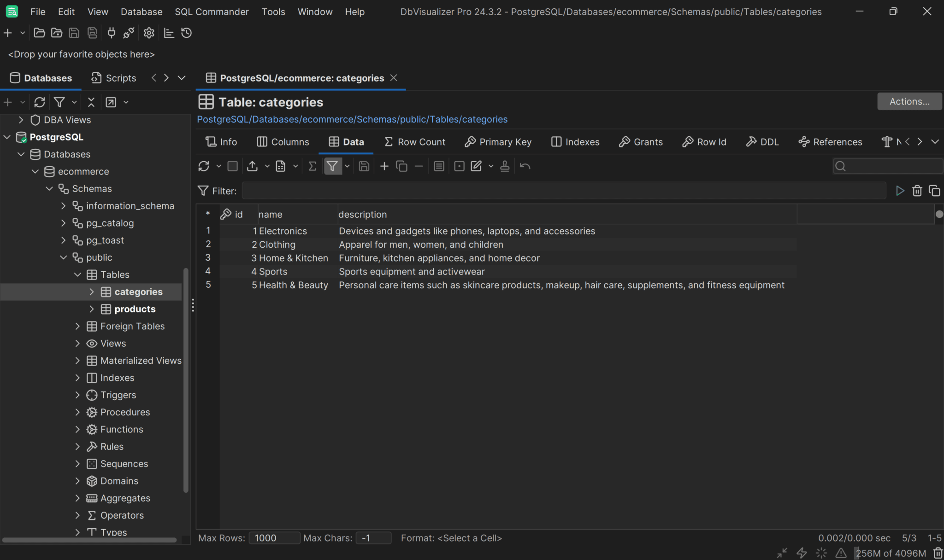Toggle the Filter connections icon above database tree
Viewport: 944px width, 560px height.
click(60, 102)
